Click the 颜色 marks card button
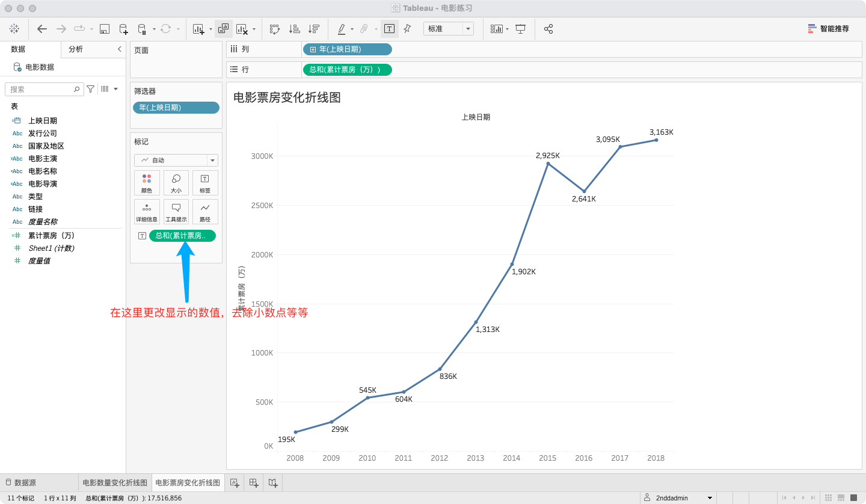 pos(147,183)
